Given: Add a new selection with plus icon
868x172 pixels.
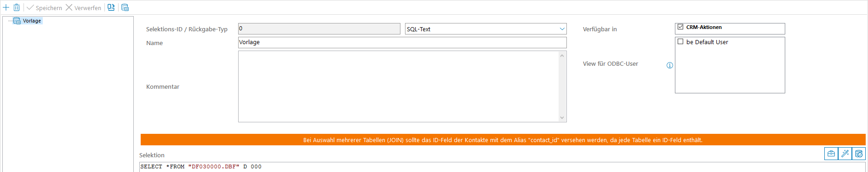Looking at the screenshot, I should click(6, 7).
